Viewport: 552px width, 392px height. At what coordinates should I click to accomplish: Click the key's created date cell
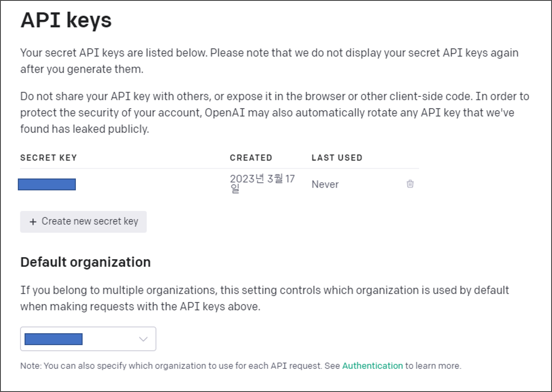pos(262,183)
